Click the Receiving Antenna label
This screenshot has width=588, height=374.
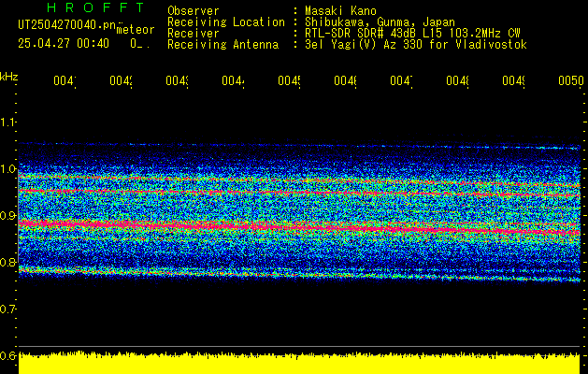223,45
